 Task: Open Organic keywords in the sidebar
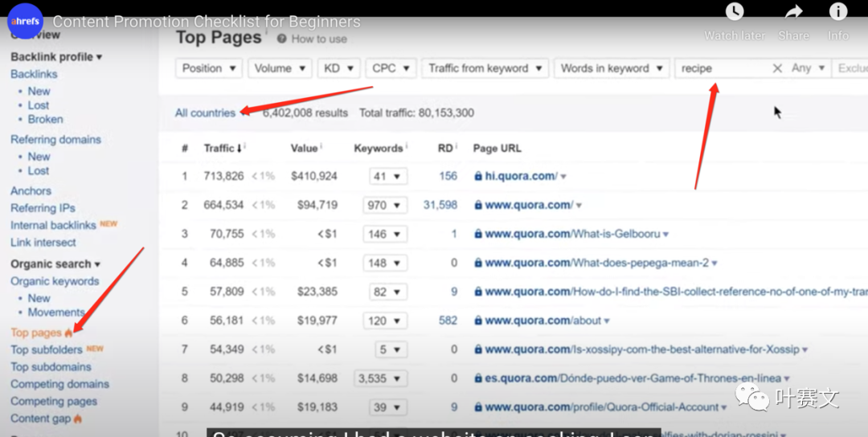pyautogui.click(x=55, y=281)
